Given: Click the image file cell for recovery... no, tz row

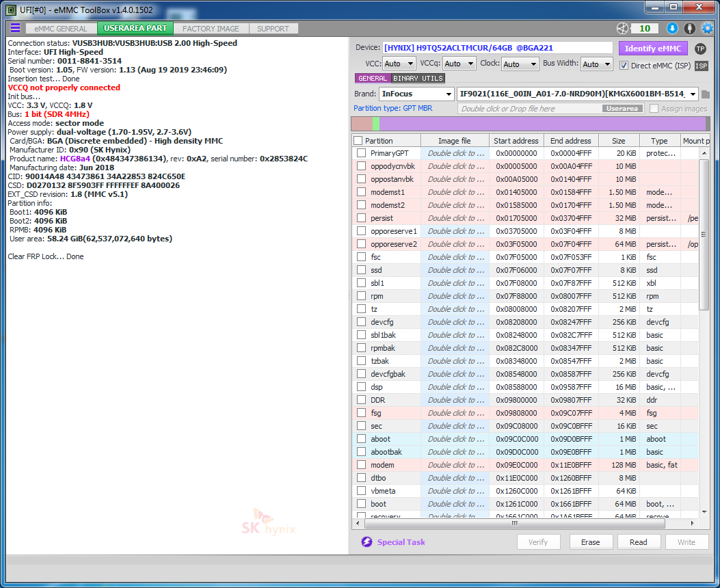Looking at the screenshot, I should [x=455, y=309].
